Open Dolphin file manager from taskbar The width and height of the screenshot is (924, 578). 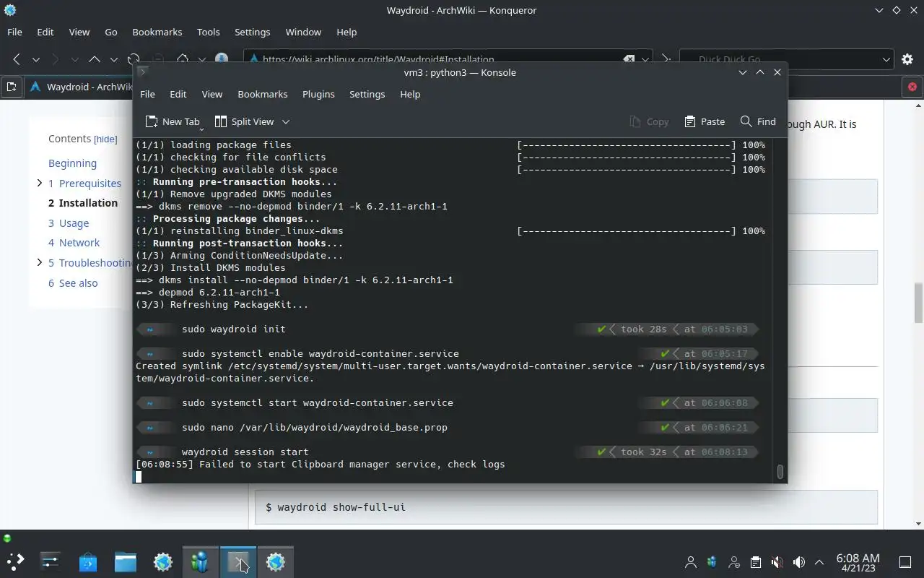point(126,561)
